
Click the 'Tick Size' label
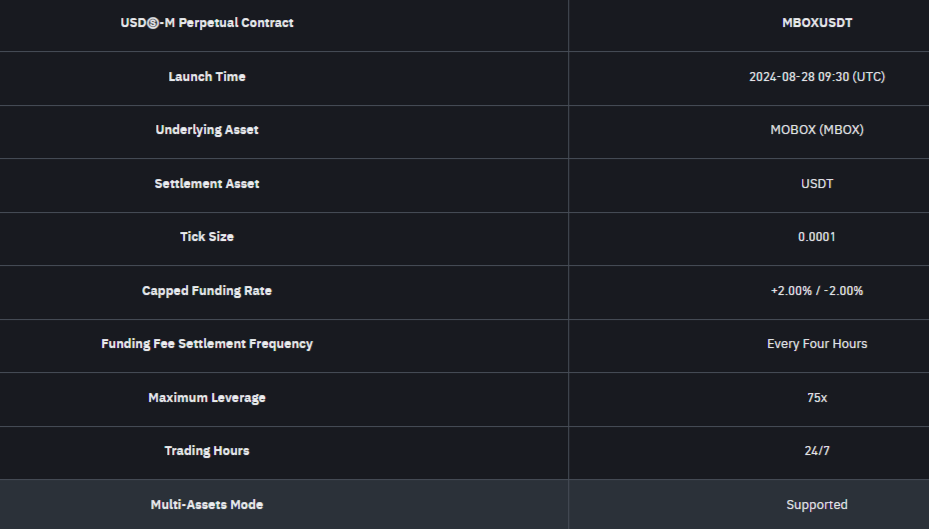(x=207, y=237)
